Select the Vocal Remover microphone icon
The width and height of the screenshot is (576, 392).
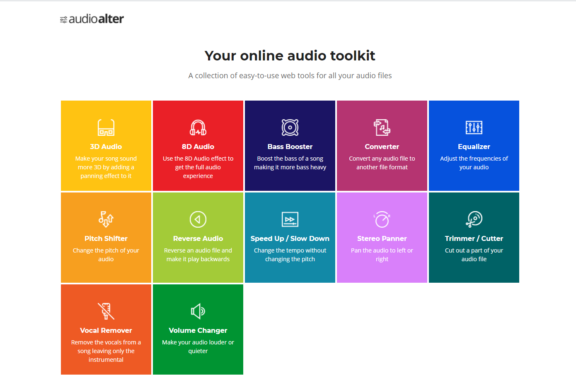[x=106, y=311]
